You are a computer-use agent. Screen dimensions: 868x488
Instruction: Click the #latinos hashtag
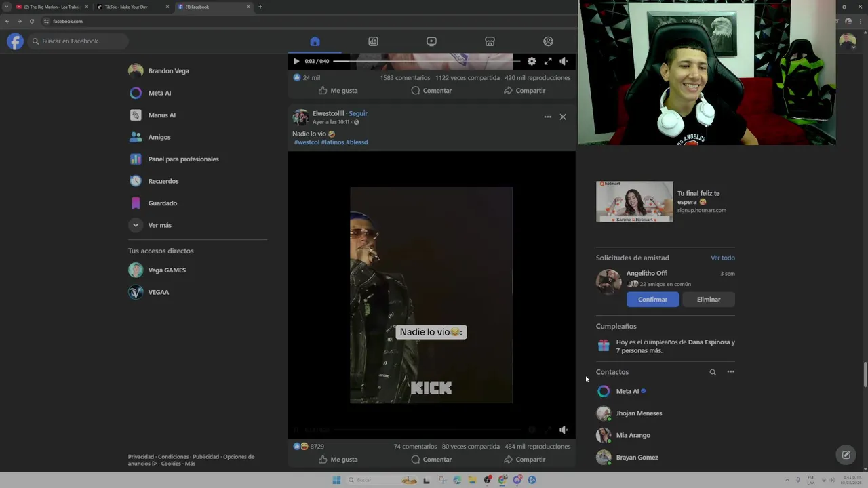(x=332, y=142)
